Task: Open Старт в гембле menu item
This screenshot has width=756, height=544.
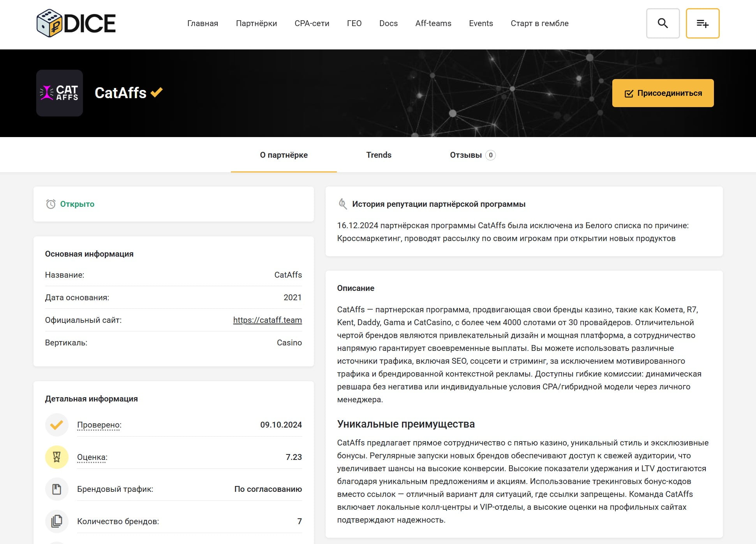Action: pyautogui.click(x=539, y=23)
